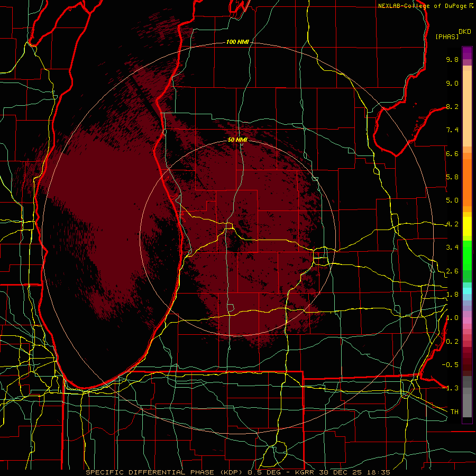The width and height of the screenshot is (476, 476).
Task: Click the TH threshold label
Action: point(454,412)
